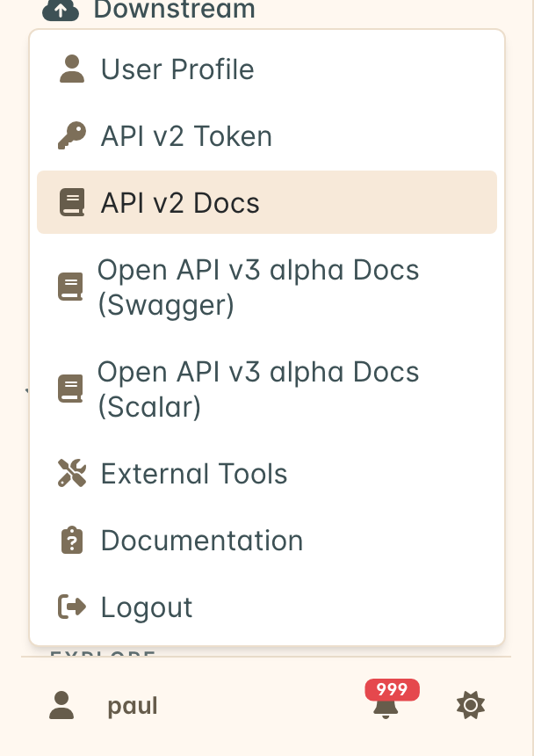534x756 pixels.
Task: Open notifications via the bell icon
Action: (386, 708)
